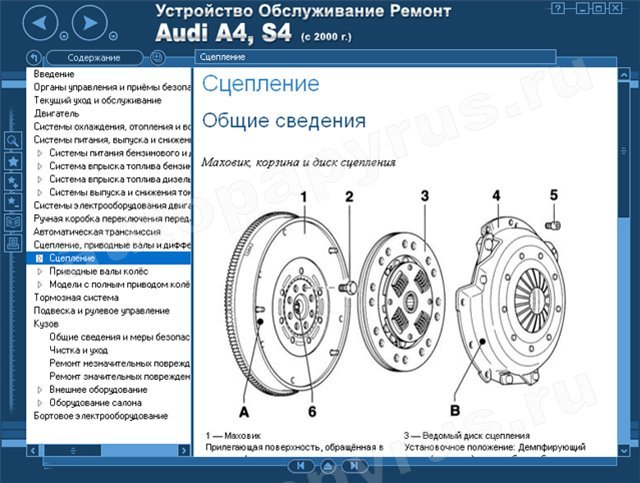Image resolution: width=640 pixels, height=483 pixels.
Task: Jump to the previous section using bottom control
Action: (301, 466)
